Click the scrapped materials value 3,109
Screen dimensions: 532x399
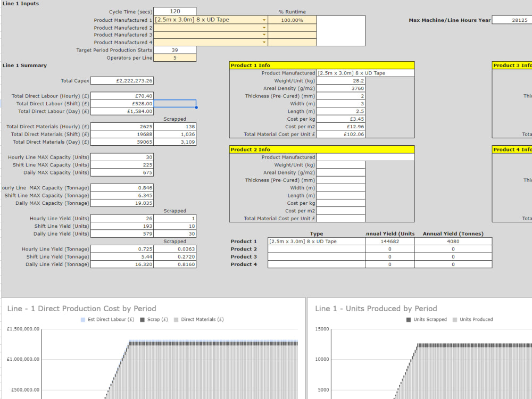click(x=174, y=142)
